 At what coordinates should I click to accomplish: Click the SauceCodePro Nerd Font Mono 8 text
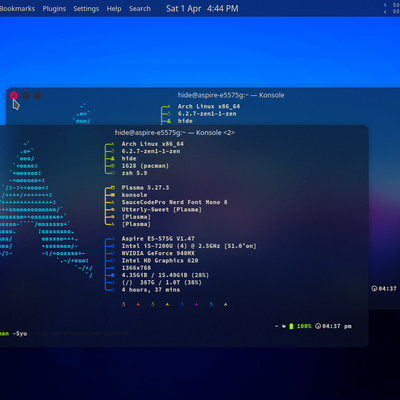point(174,202)
